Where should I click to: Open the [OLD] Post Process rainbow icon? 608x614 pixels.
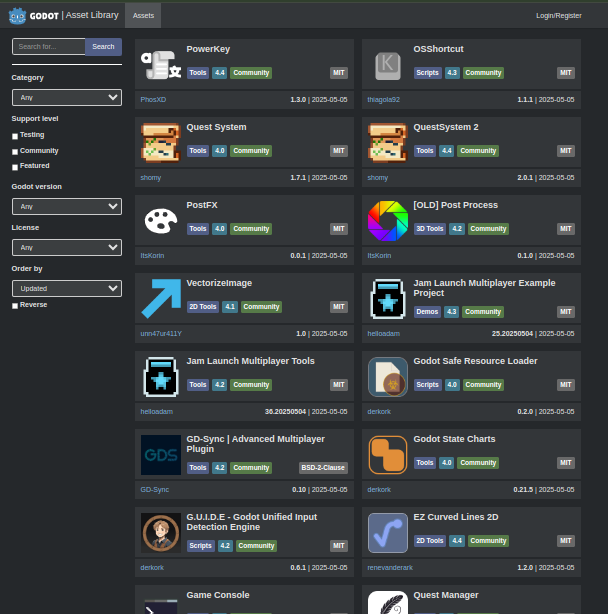pyautogui.click(x=388, y=220)
